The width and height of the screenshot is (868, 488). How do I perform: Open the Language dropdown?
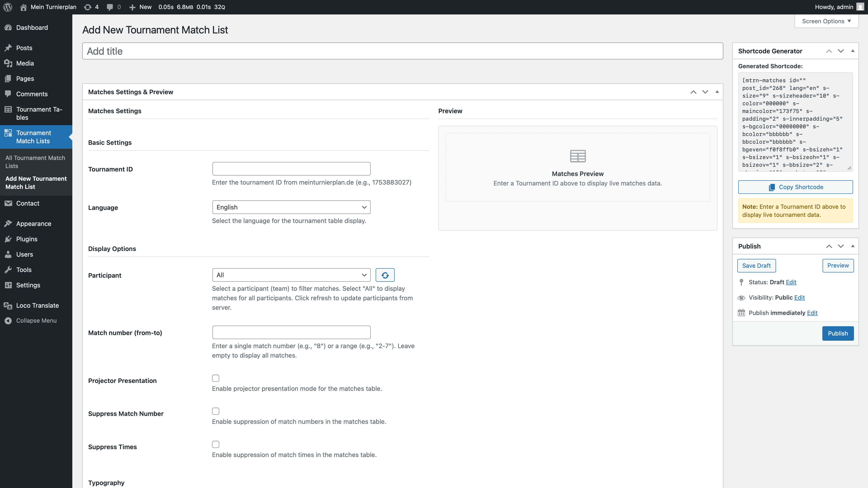tap(291, 207)
